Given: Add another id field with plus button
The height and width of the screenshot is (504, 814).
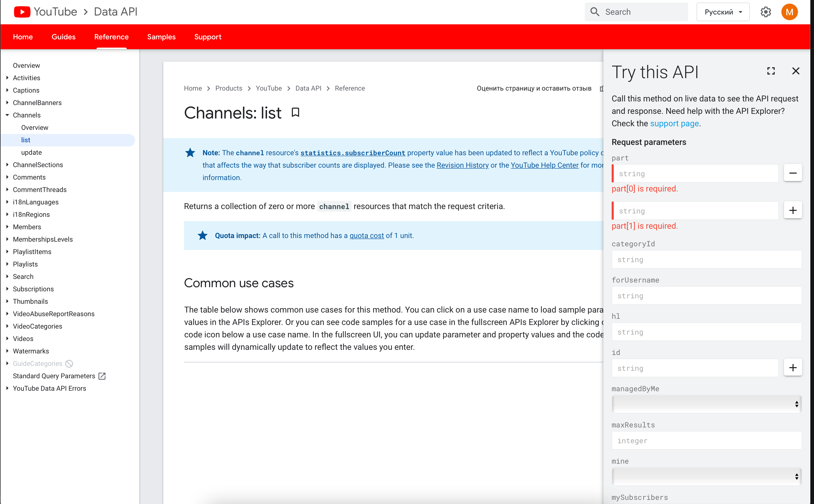Looking at the screenshot, I should coord(793,368).
